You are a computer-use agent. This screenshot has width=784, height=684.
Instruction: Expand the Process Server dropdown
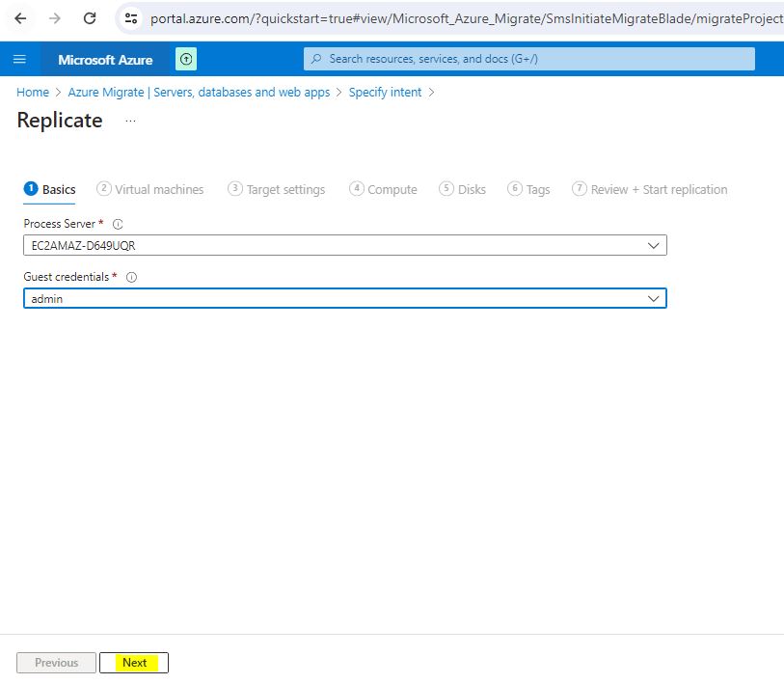coord(654,246)
